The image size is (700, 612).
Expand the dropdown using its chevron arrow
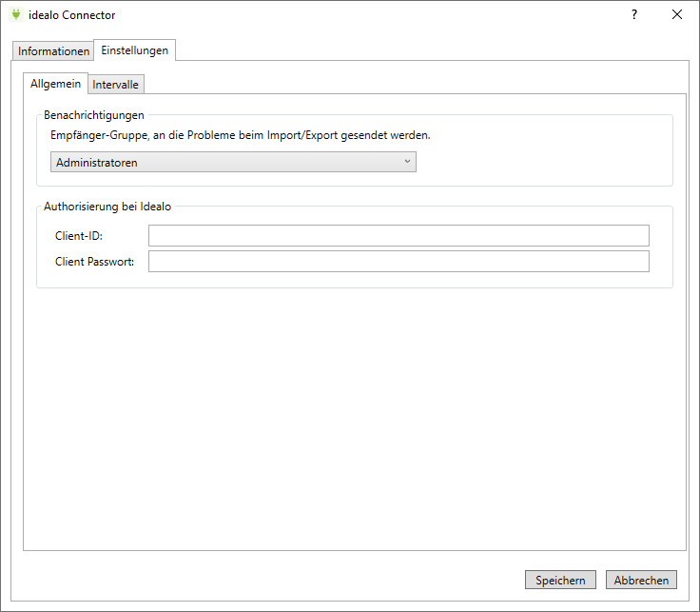point(407,162)
